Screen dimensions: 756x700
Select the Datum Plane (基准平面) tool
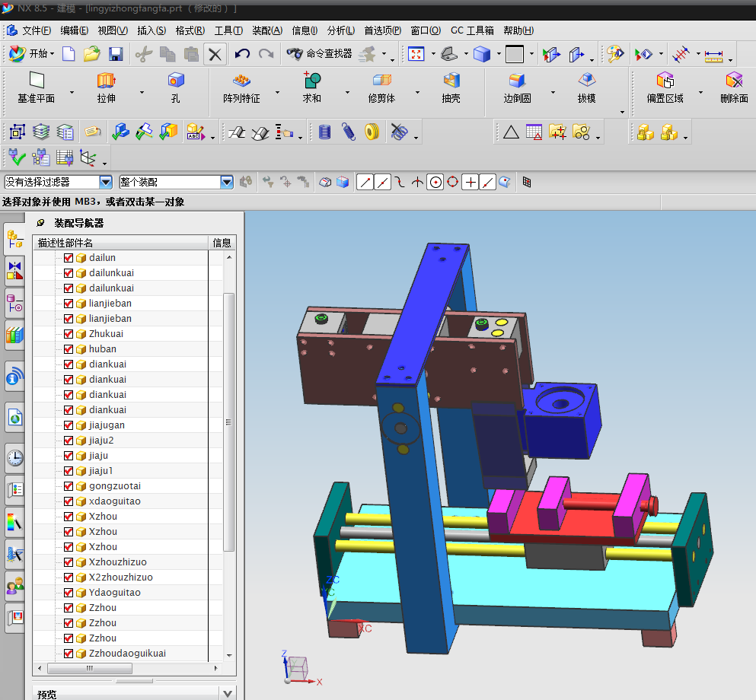(x=37, y=87)
